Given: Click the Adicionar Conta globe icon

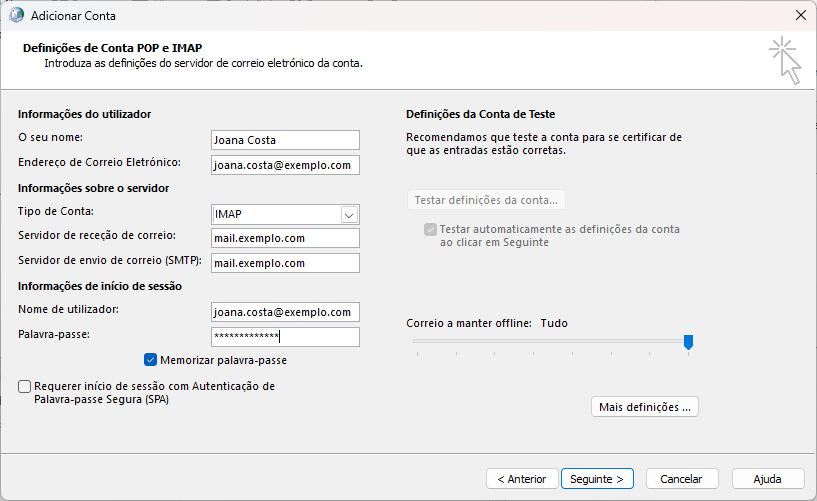Looking at the screenshot, I should click(16, 16).
